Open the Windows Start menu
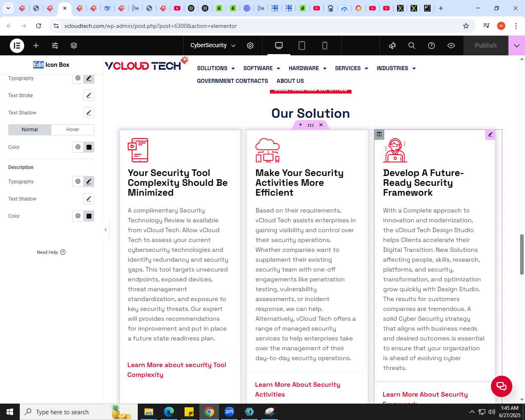This screenshot has width=525, height=420. click(x=10, y=412)
